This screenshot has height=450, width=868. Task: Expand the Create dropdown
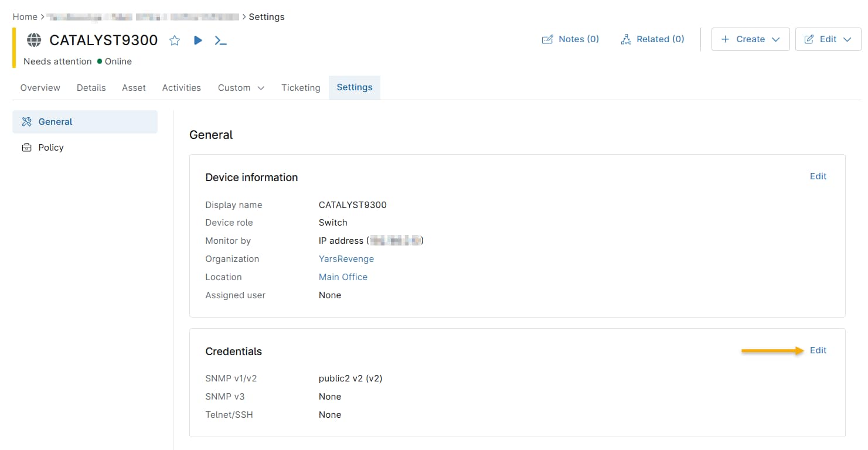pyautogui.click(x=750, y=39)
